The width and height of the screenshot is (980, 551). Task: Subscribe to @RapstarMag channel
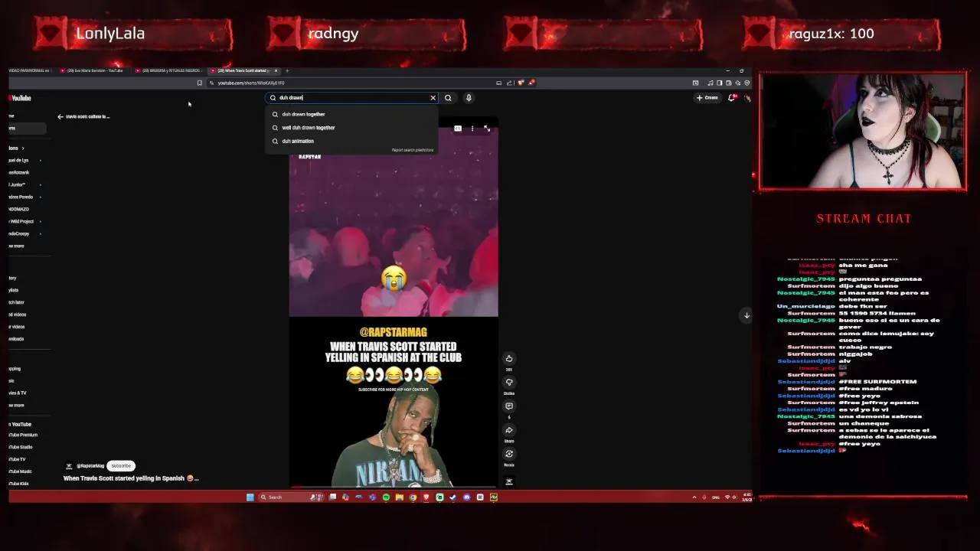click(x=121, y=465)
